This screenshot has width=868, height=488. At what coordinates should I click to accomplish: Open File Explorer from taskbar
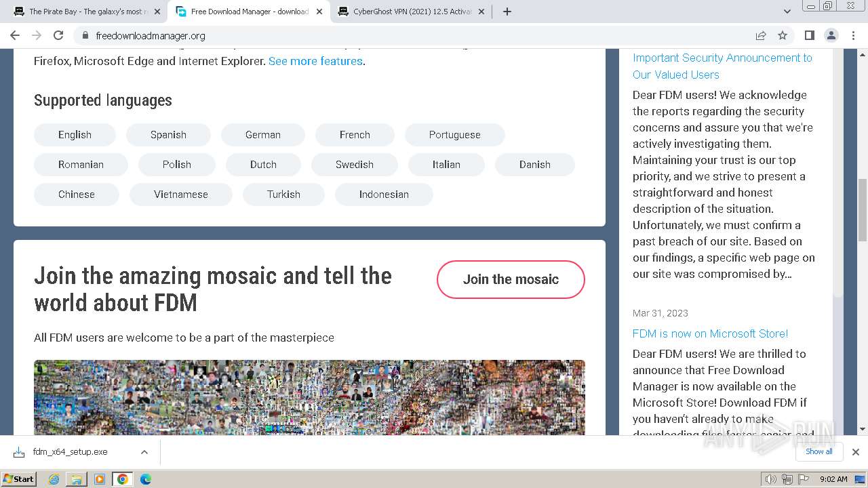[77, 479]
